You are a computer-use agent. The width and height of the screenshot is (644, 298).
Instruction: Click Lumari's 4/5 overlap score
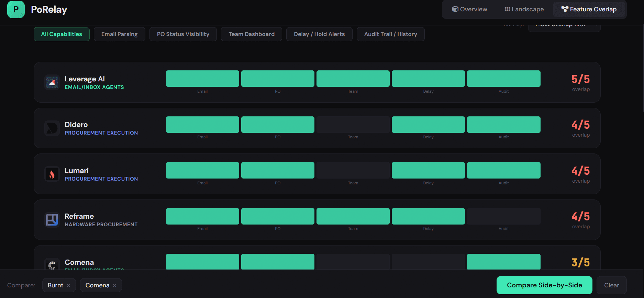point(580,171)
